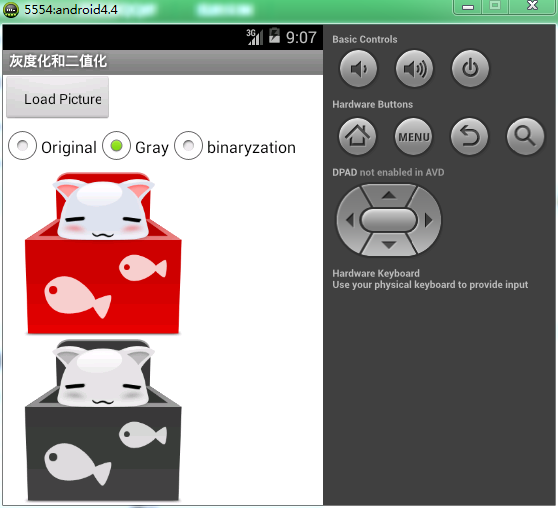Click the DPAD up arrow
The image size is (558, 508).
pyautogui.click(x=389, y=195)
